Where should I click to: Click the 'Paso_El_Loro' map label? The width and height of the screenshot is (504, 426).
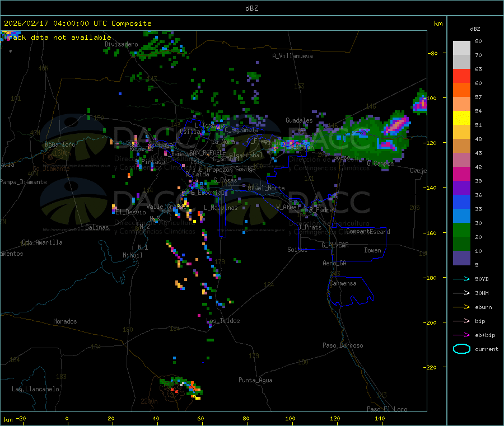[387, 409]
